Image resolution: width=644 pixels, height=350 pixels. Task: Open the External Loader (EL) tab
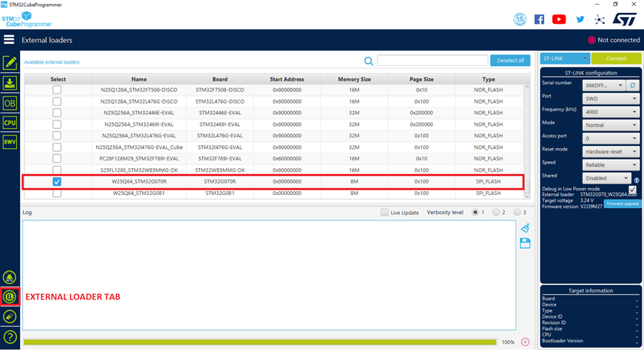pos(10,297)
